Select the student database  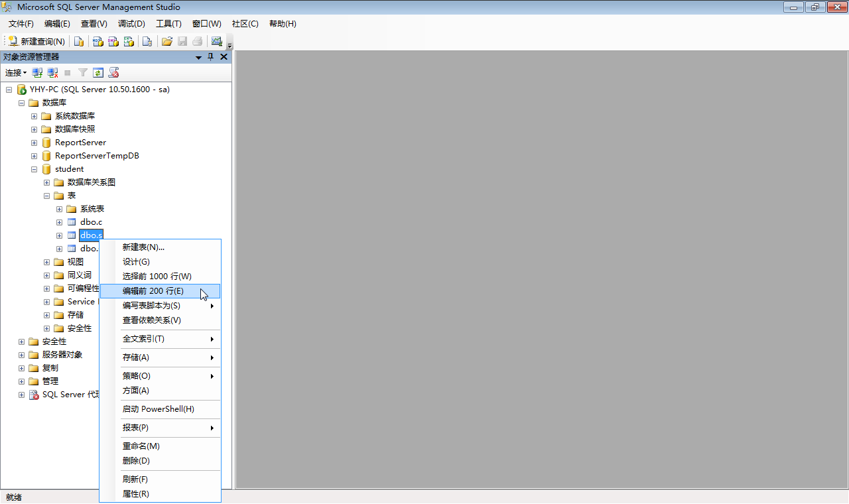pyautogui.click(x=69, y=169)
